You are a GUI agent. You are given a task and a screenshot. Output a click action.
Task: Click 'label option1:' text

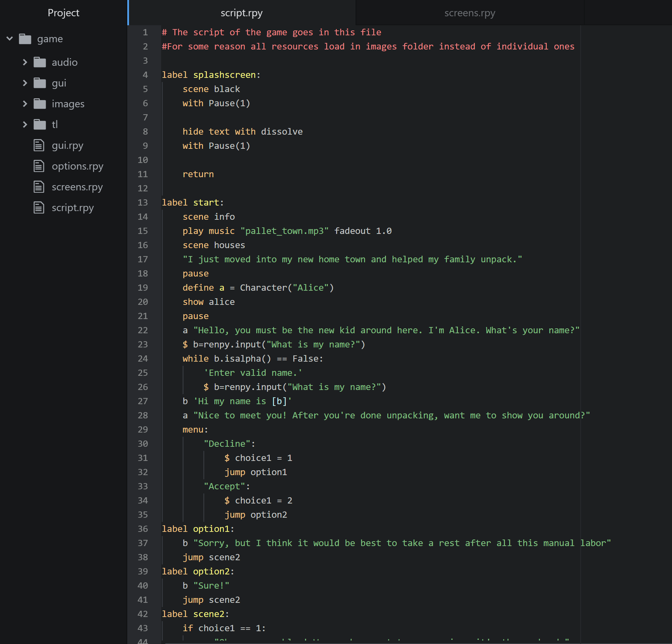[198, 529]
